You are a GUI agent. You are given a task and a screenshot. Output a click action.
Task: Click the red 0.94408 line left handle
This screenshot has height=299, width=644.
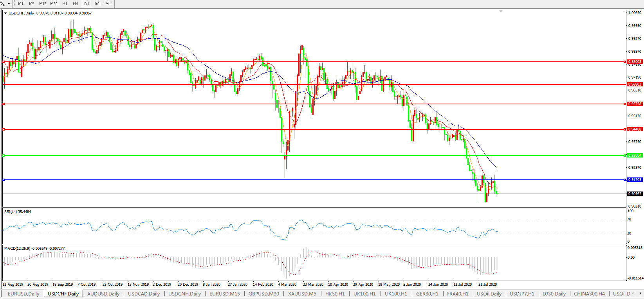(4, 129)
